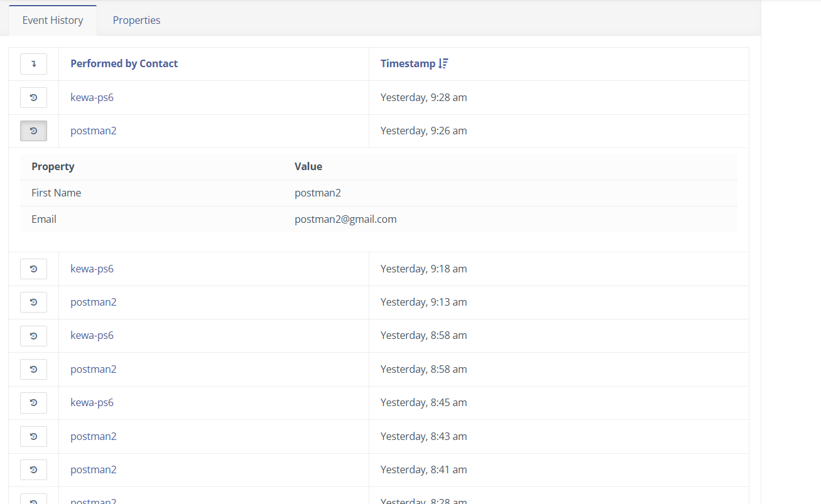Screen dimensions: 821x504
Task: Click history icon for kewa-ps6 at 8:58 am
Action: [x=33, y=336]
